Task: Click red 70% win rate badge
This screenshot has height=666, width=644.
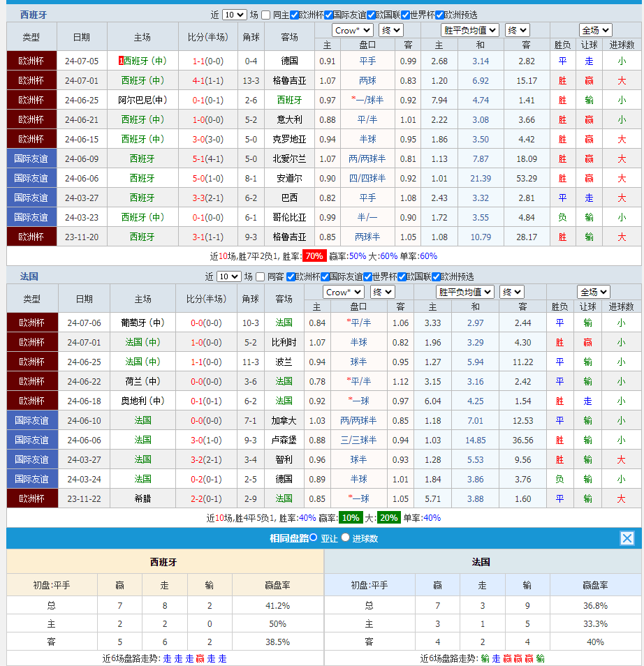Action: pos(314,256)
